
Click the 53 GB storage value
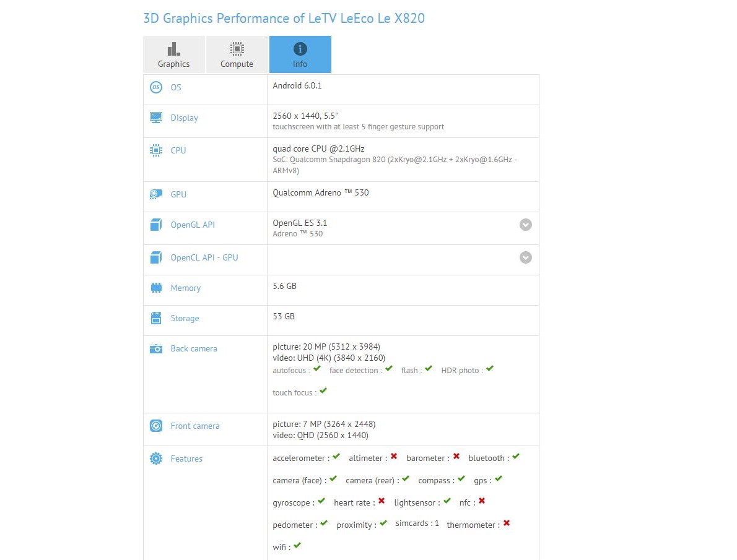(284, 316)
